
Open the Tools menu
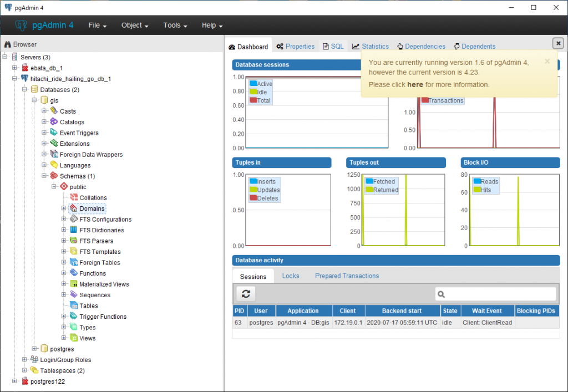[x=175, y=26]
